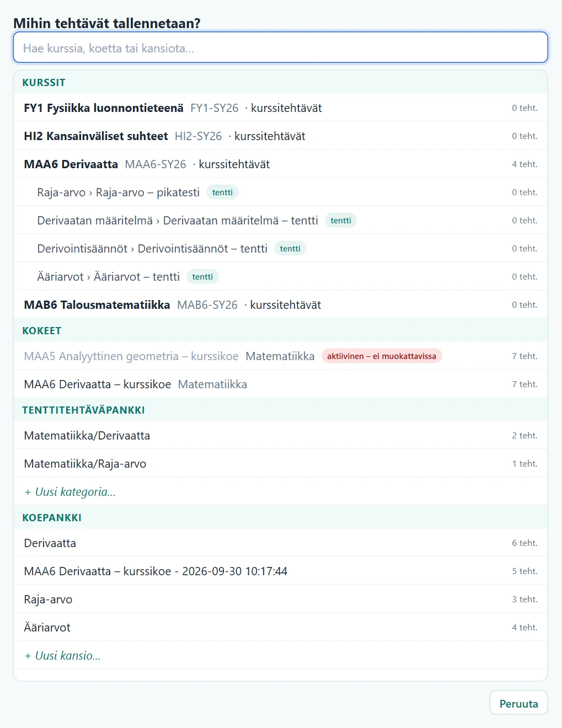Pick Raja-arvo – pikatesti exam row
Screen dimensions: 562x728
coord(280,192)
